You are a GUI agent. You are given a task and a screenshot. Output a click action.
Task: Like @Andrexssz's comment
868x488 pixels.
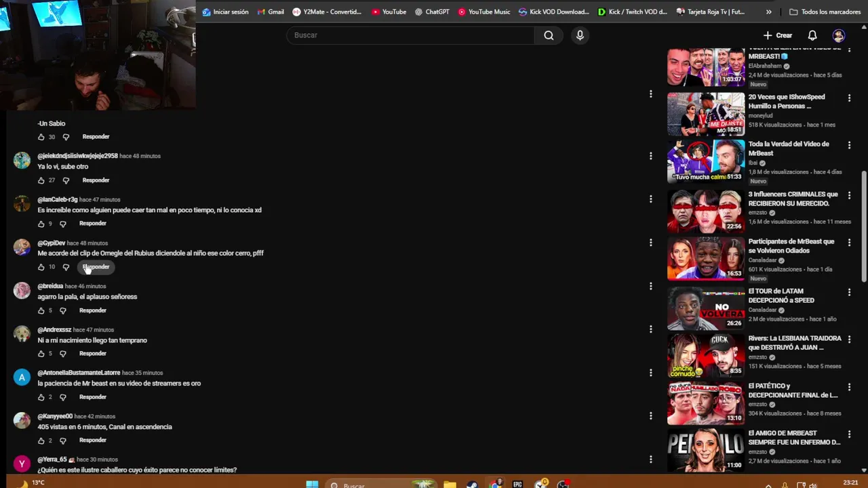(x=41, y=354)
